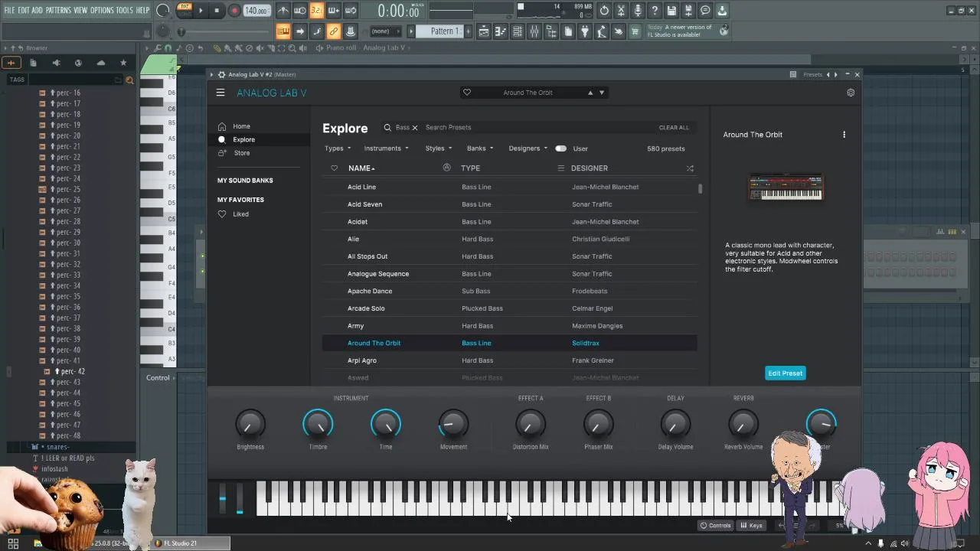Viewport: 980px width, 551px height.
Task: Toggle the Keys panel button
Action: pyautogui.click(x=752, y=526)
